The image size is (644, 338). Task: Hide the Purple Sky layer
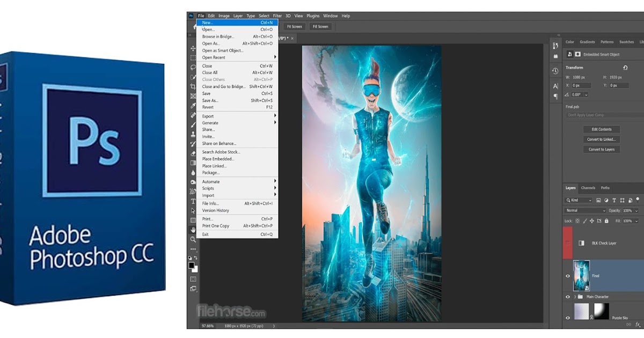[568, 318]
